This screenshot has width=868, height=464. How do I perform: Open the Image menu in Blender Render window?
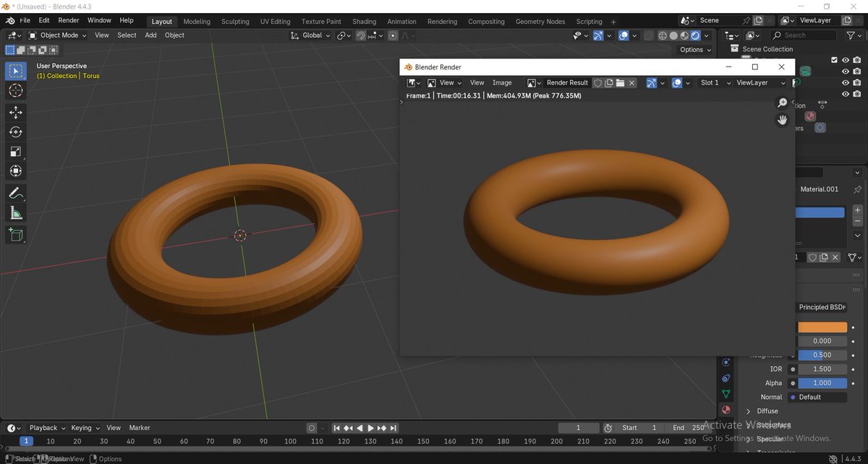click(502, 83)
